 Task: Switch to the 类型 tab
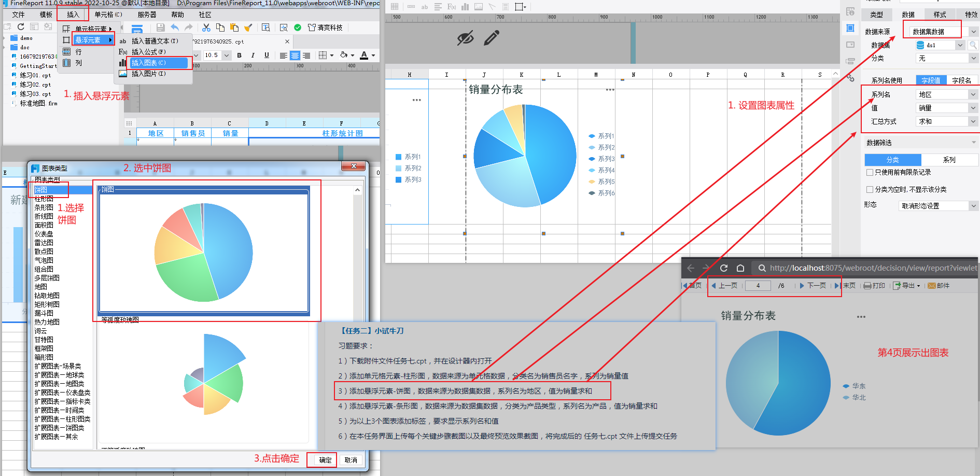(876, 15)
